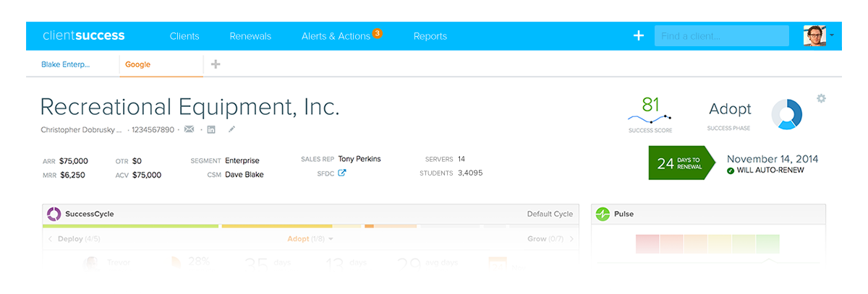Screen dimensions: 868x294
Task: Focus the Find a client search field
Action: pyautogui.click(x=722, y=36)
